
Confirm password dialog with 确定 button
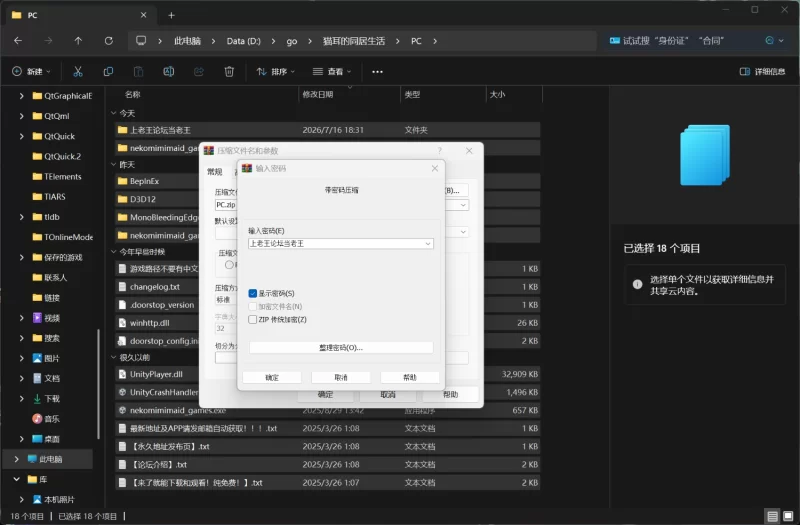click(x=272, y=378)
